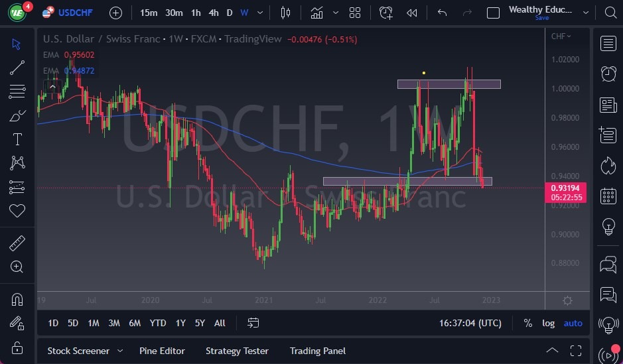Undo the last chart action
This screenshot has width=623, height=364.
442,13
